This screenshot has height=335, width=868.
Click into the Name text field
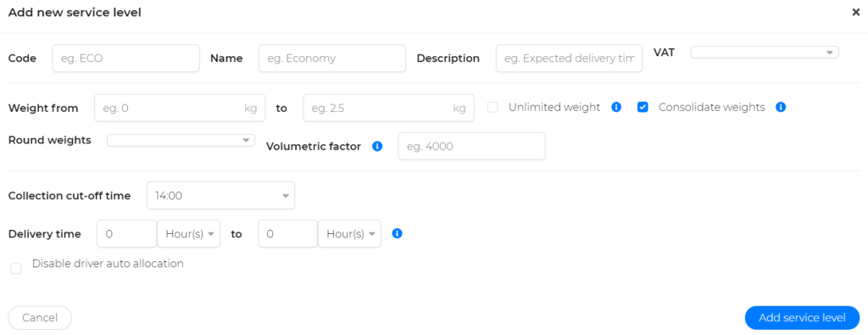(332, 59)
